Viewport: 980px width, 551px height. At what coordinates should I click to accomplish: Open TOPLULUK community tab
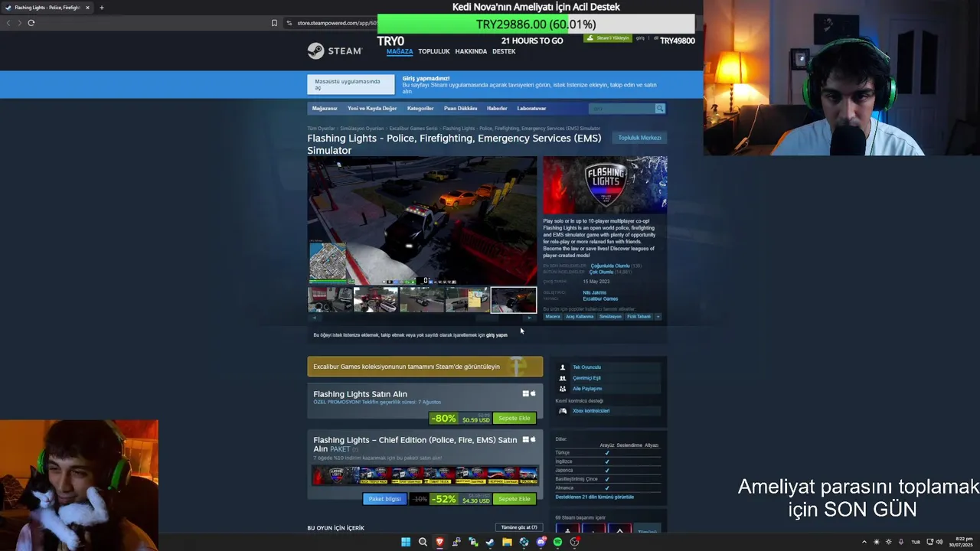pyautogui.click(x=434, y=51)
